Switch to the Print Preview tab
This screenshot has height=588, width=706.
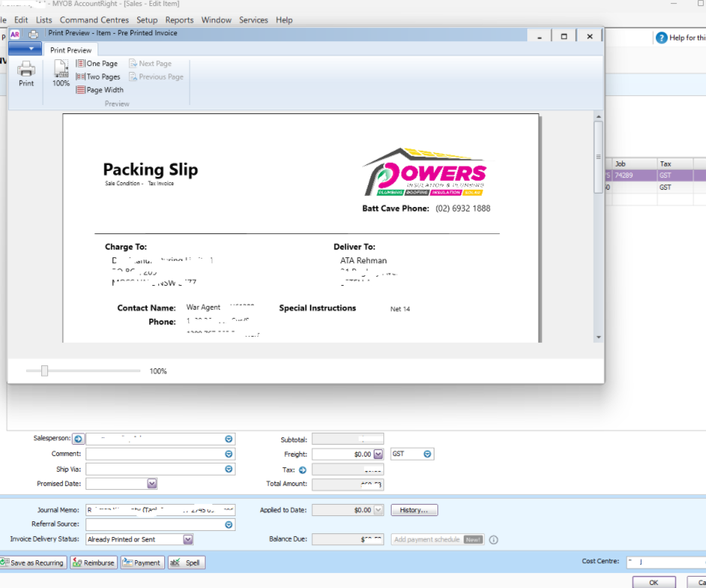(x=71, y=50)
